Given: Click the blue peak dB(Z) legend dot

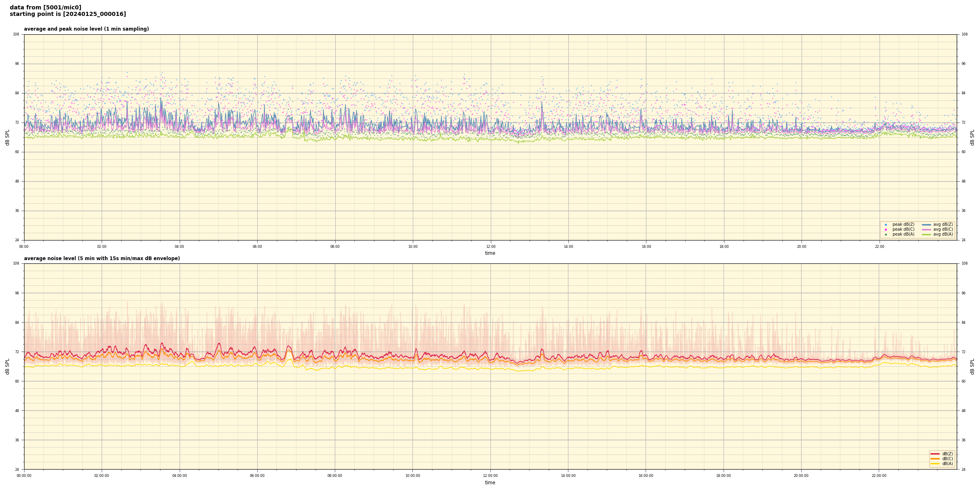Looking at the screenshot, I should [x=886, y=225].
